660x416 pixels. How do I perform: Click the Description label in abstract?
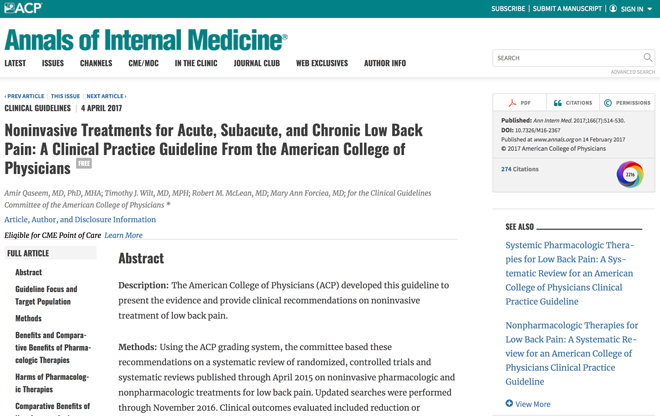tap(144, 285)
